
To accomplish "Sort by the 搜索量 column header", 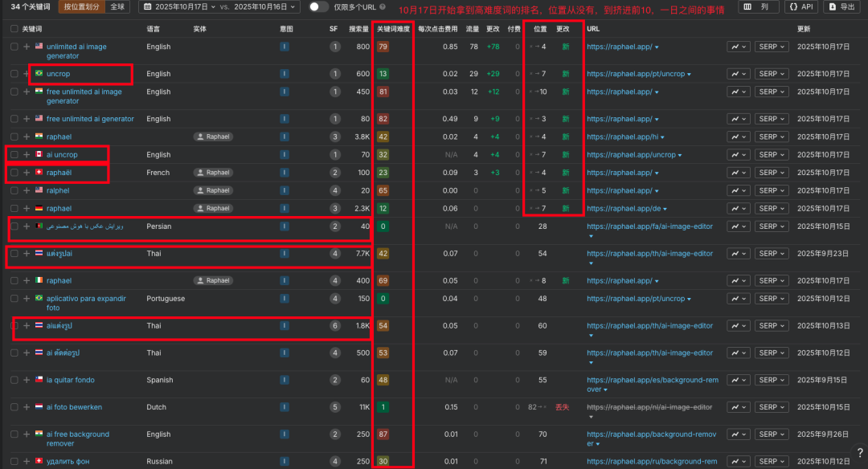I will [x=358, y=29].
